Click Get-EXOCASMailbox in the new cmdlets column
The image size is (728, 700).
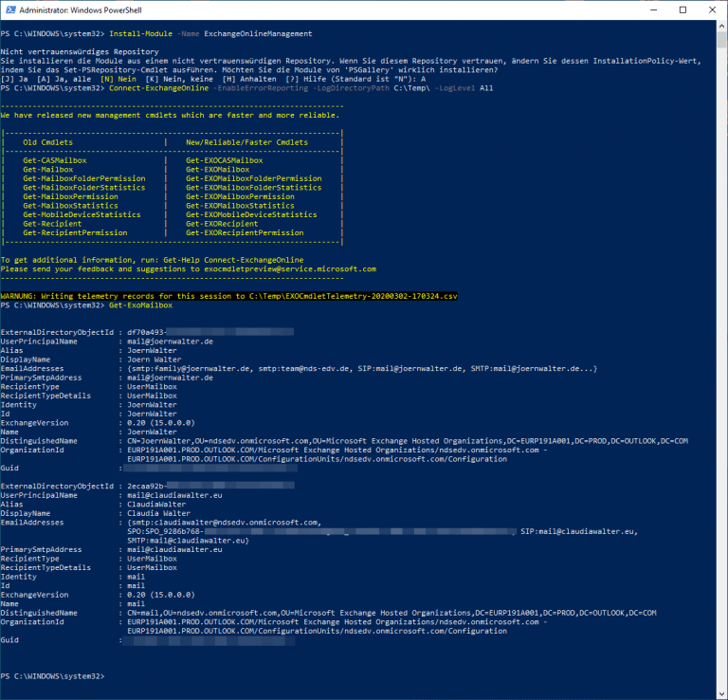[224, 161]
